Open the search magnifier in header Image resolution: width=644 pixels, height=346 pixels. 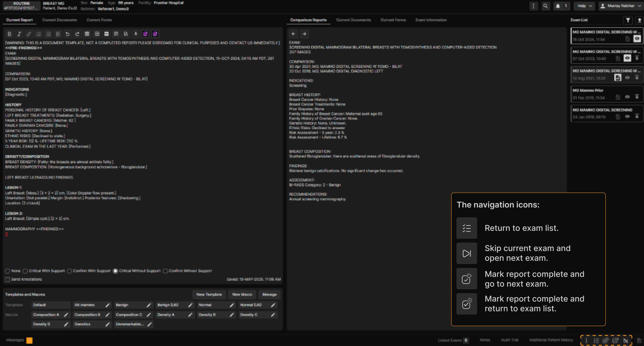[x=546, y=6]
